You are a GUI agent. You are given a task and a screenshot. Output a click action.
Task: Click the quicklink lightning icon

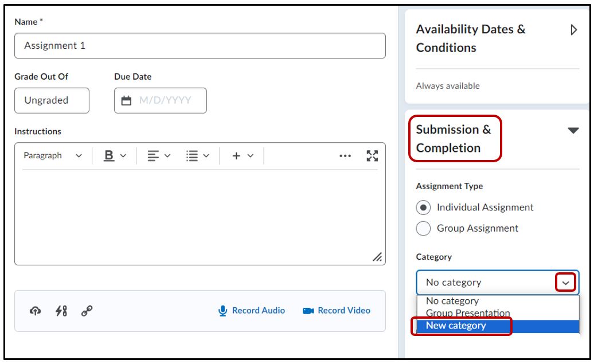(61, 311)
